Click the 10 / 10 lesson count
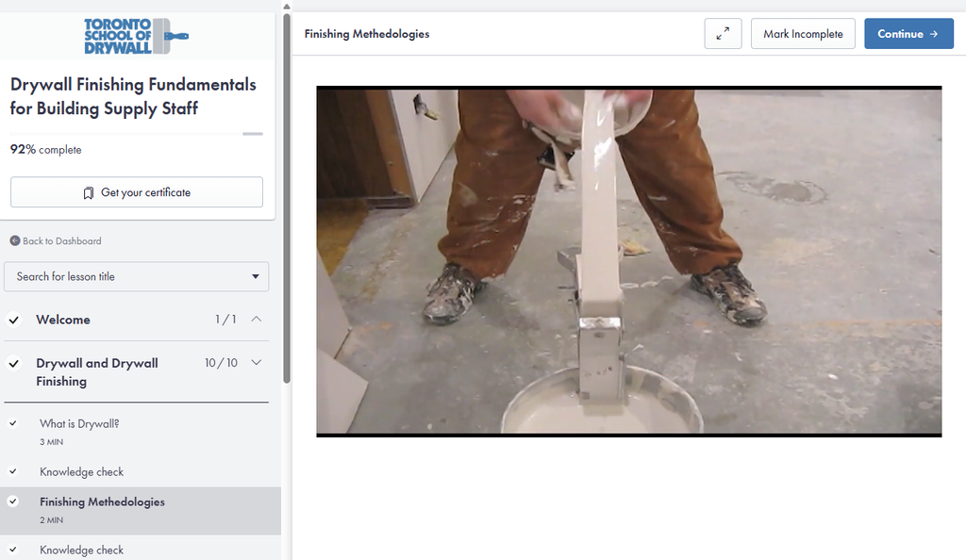The height and width of the screenshot is (560, 966). point(221,362)
